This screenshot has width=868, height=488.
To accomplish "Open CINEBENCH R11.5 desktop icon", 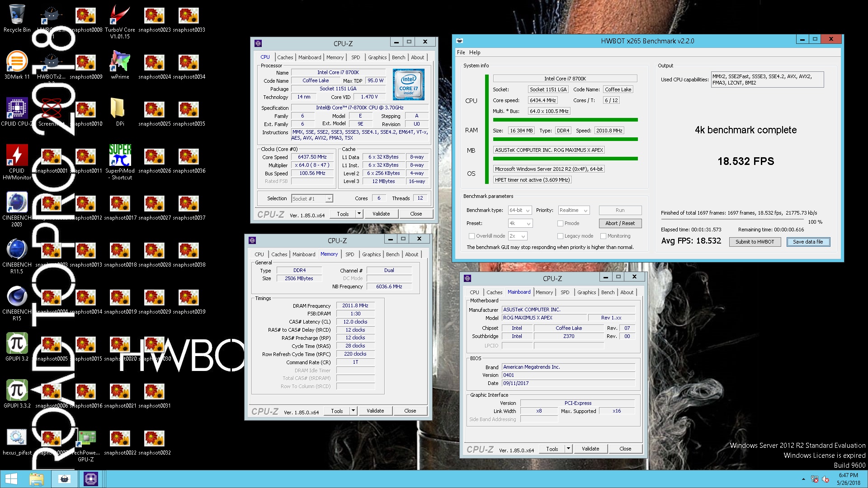I will 17,256.
